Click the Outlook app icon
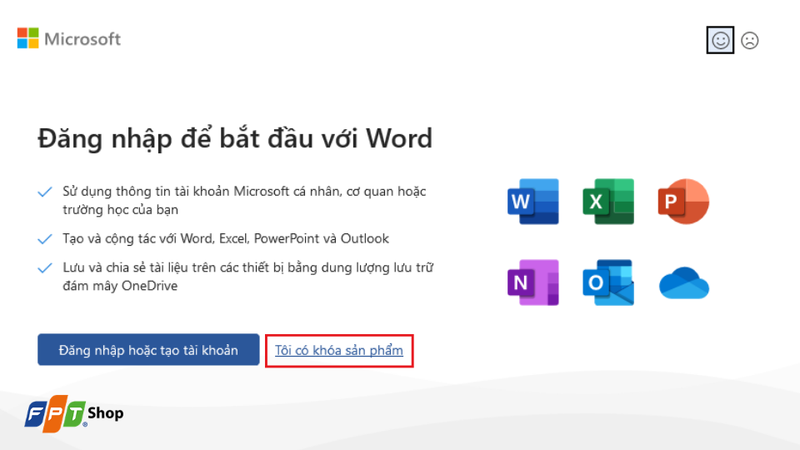 (608, 282)
